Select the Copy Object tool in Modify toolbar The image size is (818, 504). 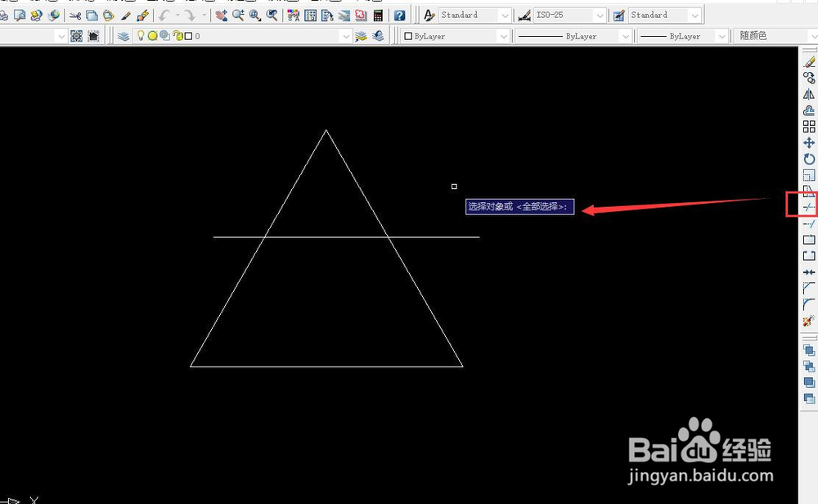click(x=809, y=79)
